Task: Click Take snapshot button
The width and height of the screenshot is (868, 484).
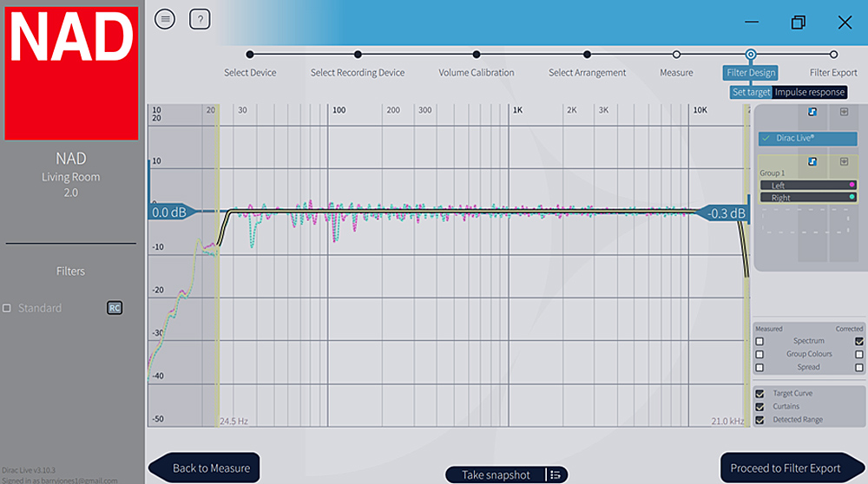Action: point(496,474)
